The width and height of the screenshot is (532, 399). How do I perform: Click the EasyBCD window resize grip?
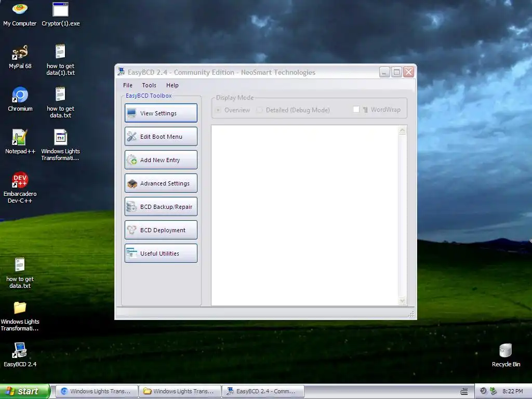(x=411, y=314)
